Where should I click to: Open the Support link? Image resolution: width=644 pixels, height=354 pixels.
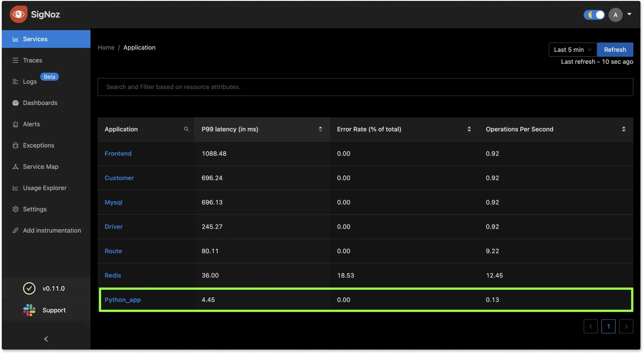(54, 310)
